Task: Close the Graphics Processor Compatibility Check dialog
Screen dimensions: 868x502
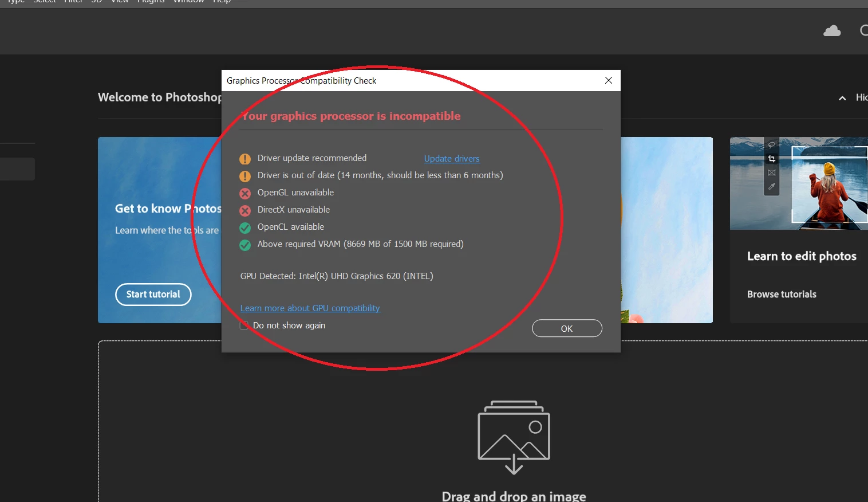Action: 609,80
